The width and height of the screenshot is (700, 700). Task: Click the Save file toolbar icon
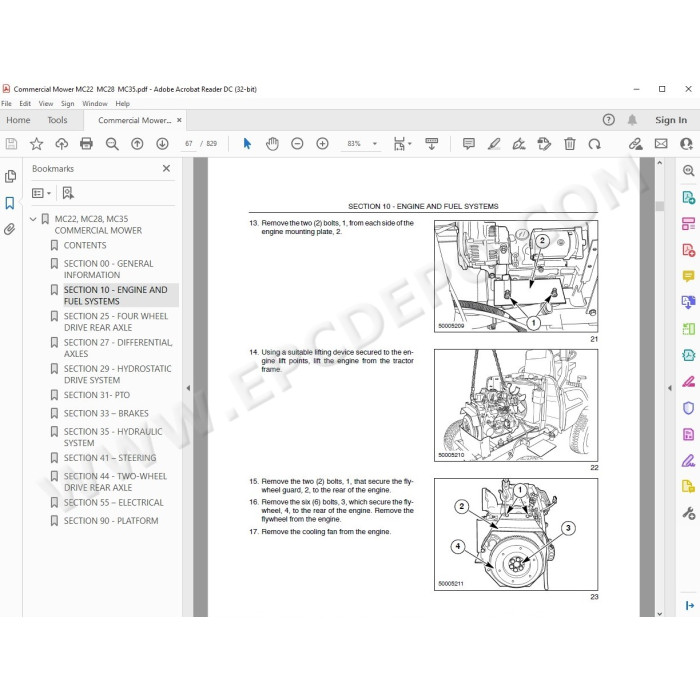[11, 144]
